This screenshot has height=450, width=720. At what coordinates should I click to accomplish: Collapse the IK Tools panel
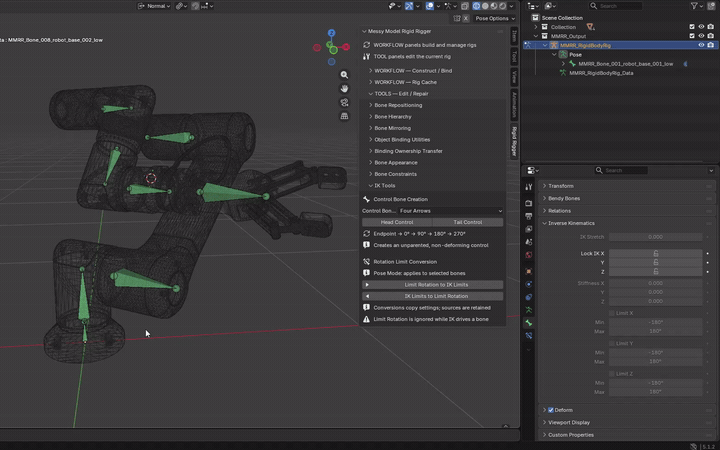click(432, 186)
